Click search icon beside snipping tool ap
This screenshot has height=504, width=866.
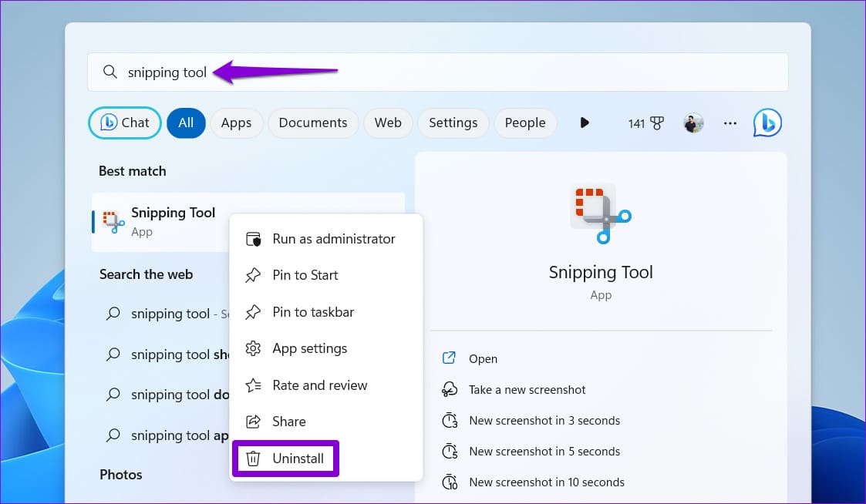pyautogui.click(x=113, y=435)
